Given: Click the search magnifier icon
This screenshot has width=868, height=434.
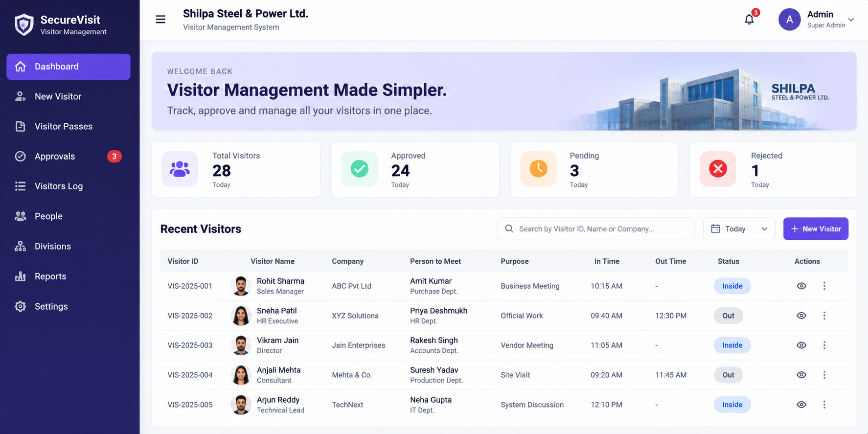Looking at the screenshot, I should 509,228.
